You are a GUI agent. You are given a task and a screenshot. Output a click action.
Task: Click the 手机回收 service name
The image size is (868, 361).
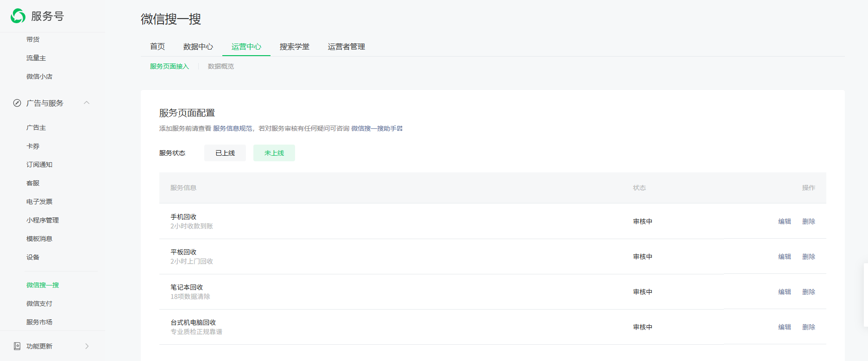tap(183, 217)
